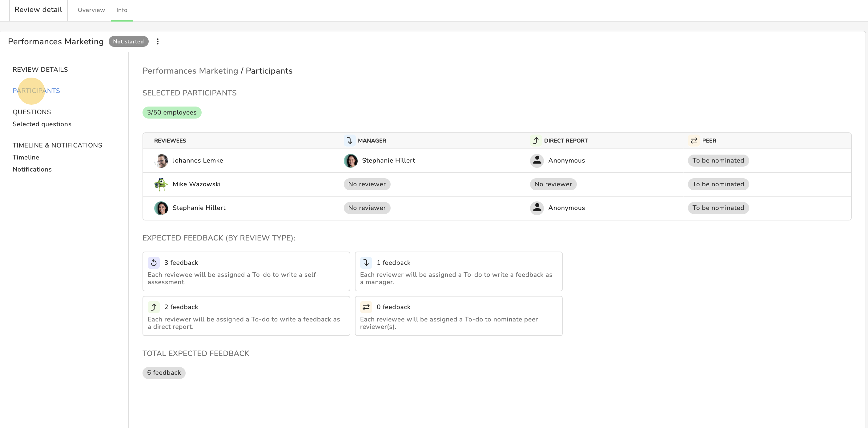Open Notifications in the sidebar
The width and height of the screenshot is (868, 428).
coord(32,170)
